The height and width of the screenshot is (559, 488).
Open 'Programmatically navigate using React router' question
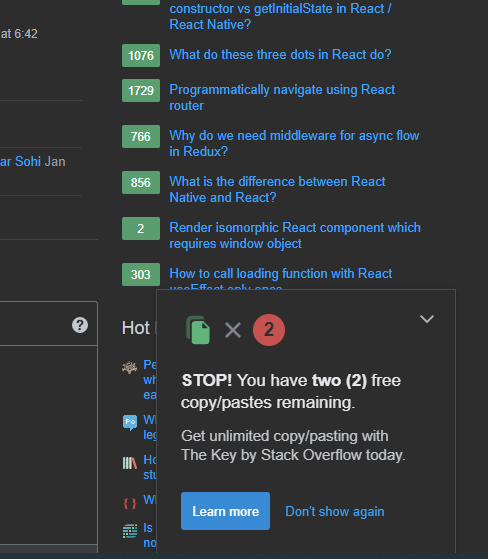click(x=282, y=97)
